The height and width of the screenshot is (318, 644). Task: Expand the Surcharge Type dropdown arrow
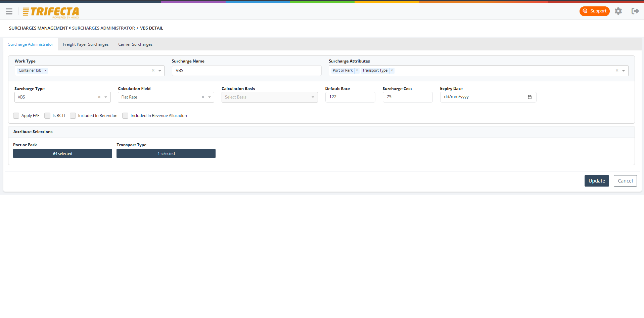coord(106,97)
